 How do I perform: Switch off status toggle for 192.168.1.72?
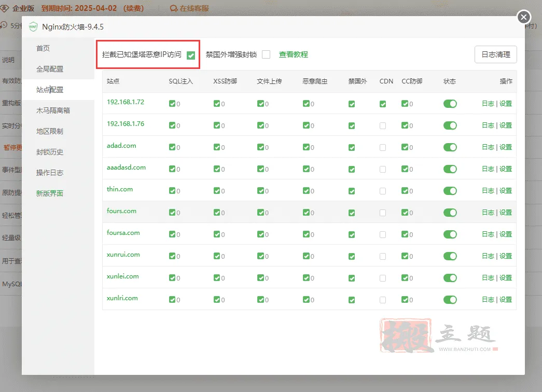[450, 104]
